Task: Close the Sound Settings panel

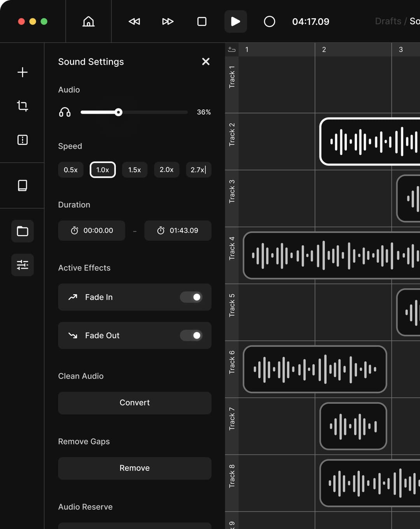Action: point(206,61)
